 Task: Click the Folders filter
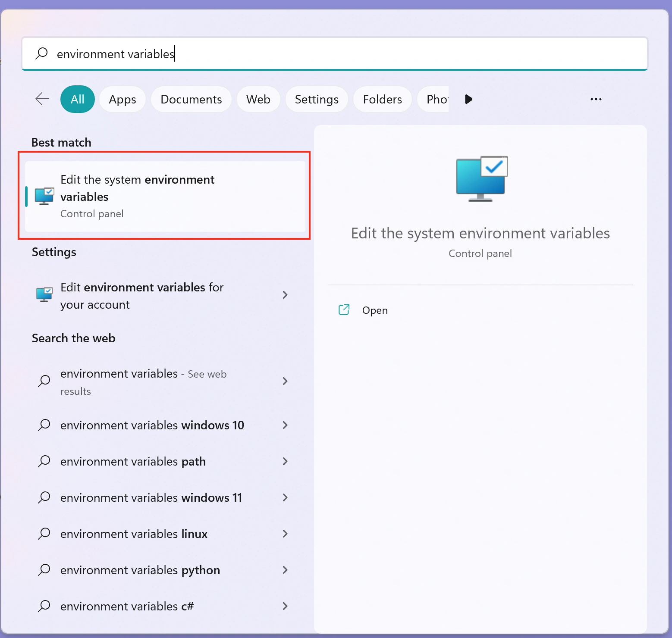[382, 99]
